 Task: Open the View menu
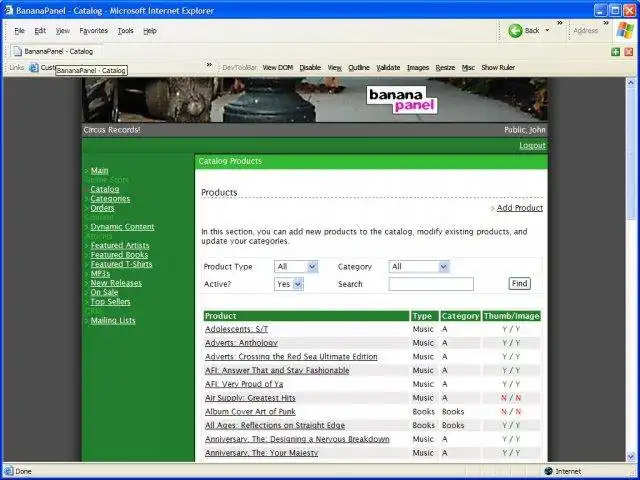(62, 31)
